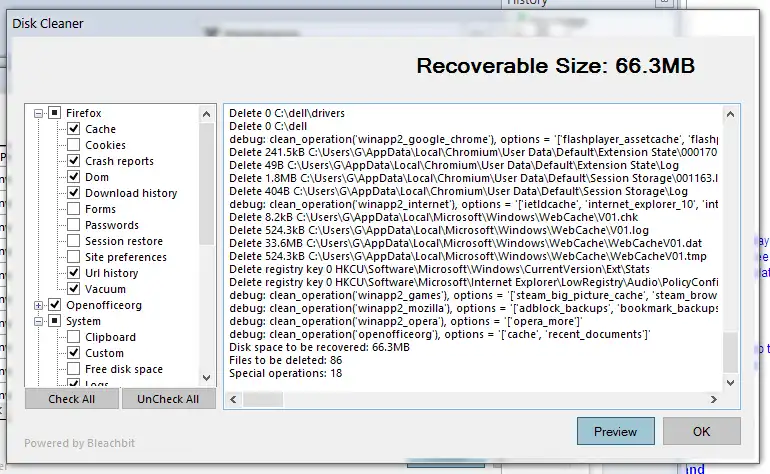Enable the Session restore checkbox
770x474 pixels.
(x=74, y=241)
